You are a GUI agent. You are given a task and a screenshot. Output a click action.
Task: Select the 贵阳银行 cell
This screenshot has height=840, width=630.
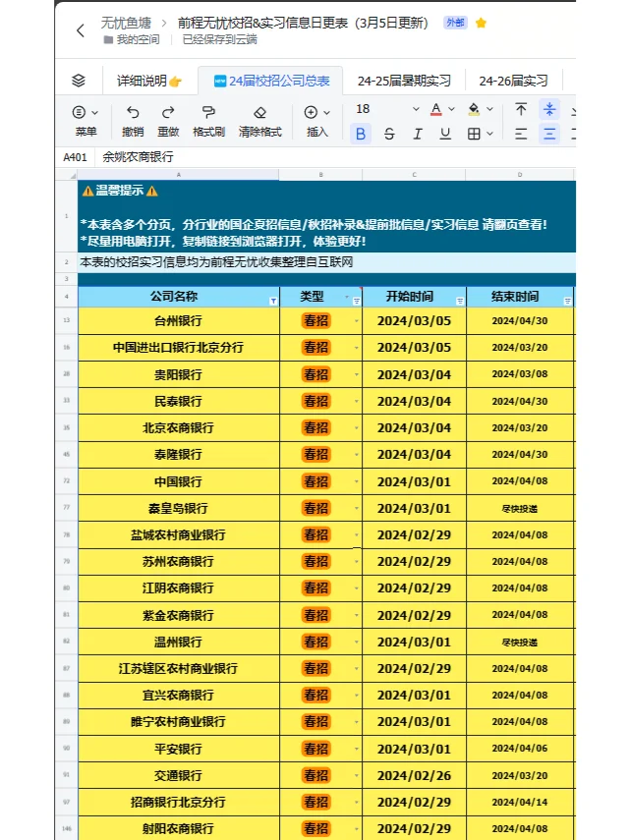tap(179, 374)
